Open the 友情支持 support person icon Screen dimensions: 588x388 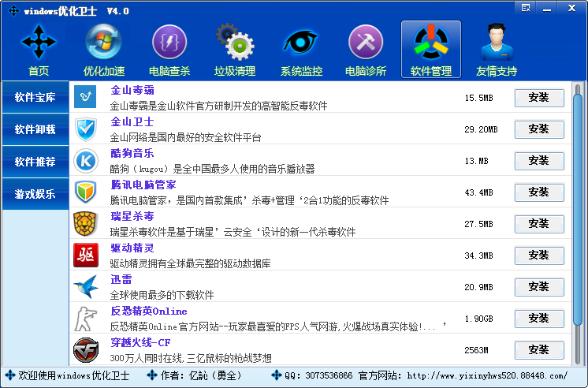(497, 42)
